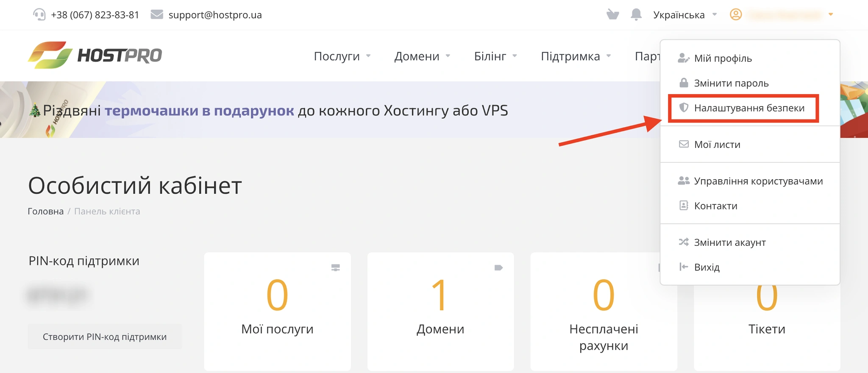Expand the Українська language selector
The width and height of the screenshot is (868, 373).
[x=679, y=14]
